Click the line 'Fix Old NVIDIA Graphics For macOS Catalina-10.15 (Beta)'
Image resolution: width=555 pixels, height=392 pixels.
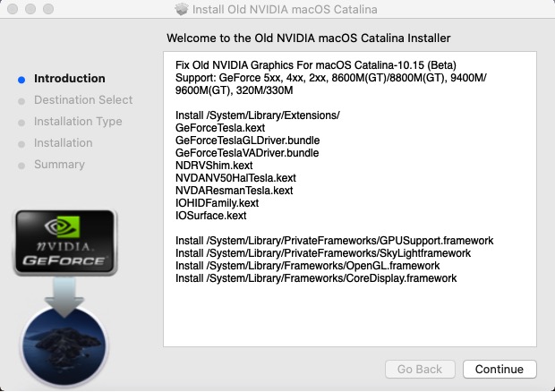(316, 65)
